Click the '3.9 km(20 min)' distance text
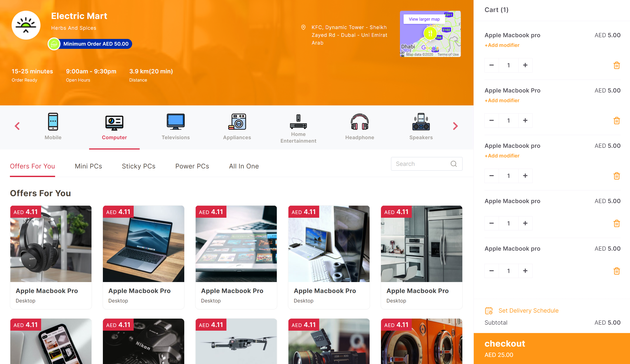This screenshot has height=364, width=630. pos(151,71)
